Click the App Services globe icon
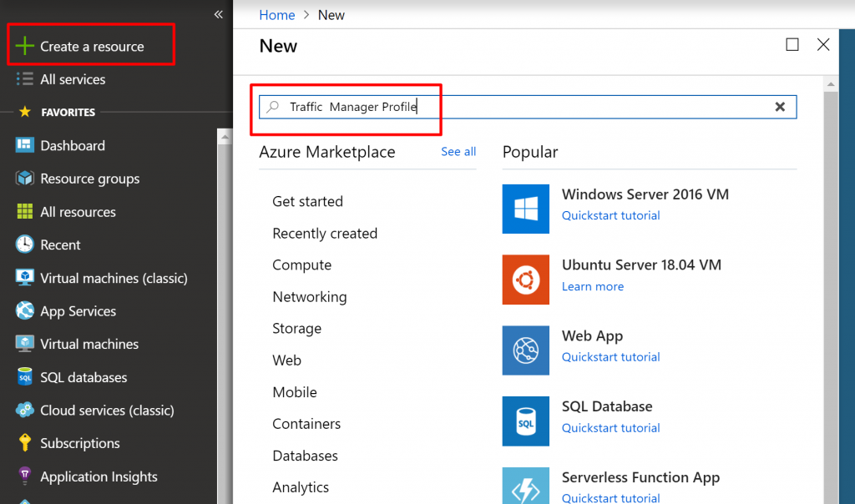Image resolution: width=855 pixels, height=504 pixels. pyautogui.click(x=24, y=310)
